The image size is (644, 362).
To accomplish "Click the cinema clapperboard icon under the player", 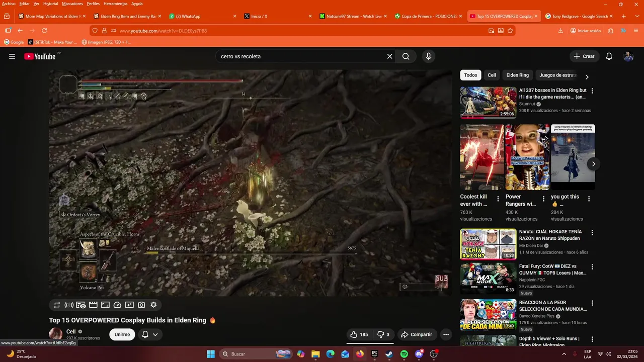I will pos(93,305).
